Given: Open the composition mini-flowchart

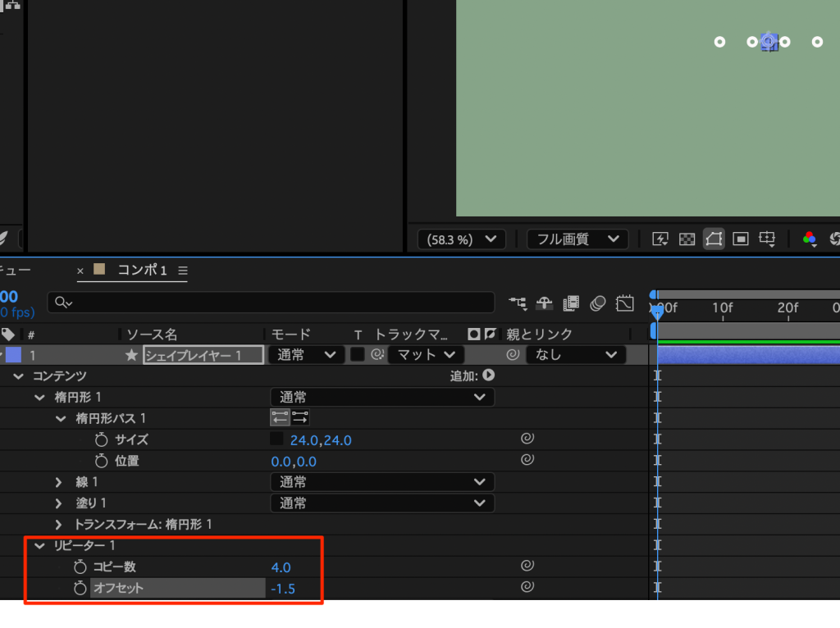Looking at the screenshot, I should pos(518,303).
